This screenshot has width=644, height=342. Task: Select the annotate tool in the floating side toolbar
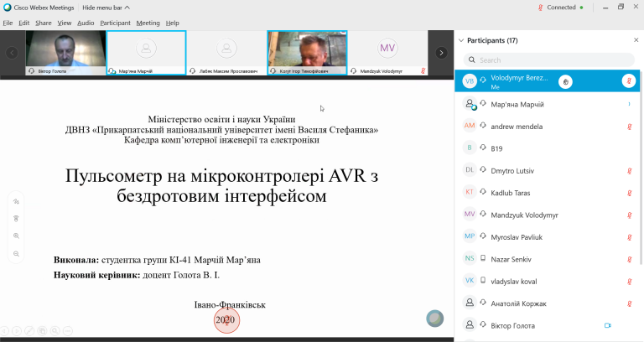coord(16,201)
